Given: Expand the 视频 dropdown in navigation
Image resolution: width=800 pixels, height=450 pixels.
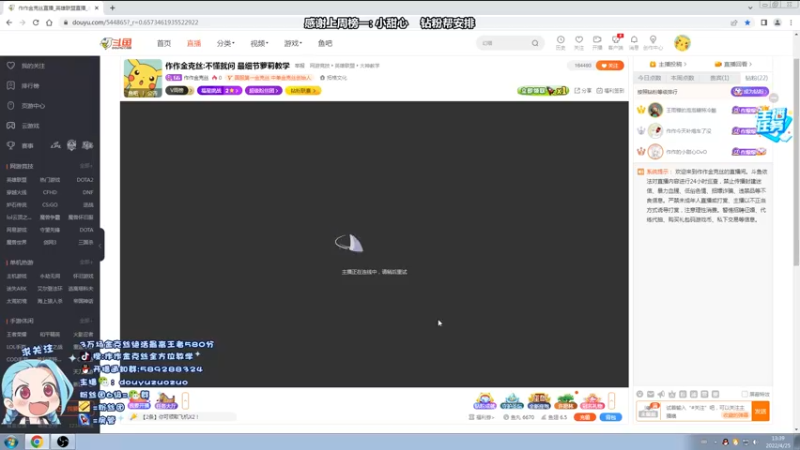Looking at the screenshot, I should pyautogui.click(x=259, y=43).
